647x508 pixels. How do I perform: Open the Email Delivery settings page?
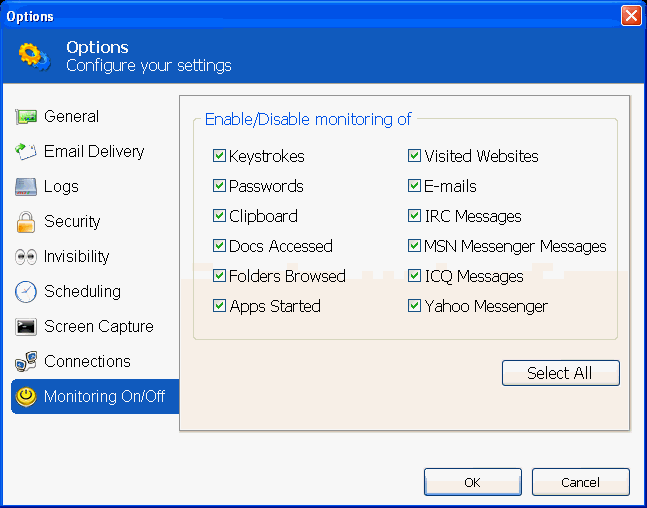point(94,152)
